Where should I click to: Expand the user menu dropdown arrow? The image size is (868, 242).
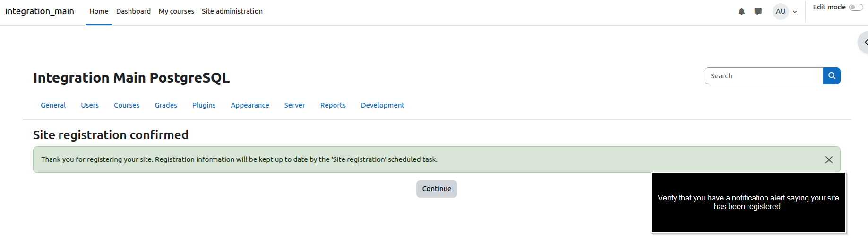point(795,12)
